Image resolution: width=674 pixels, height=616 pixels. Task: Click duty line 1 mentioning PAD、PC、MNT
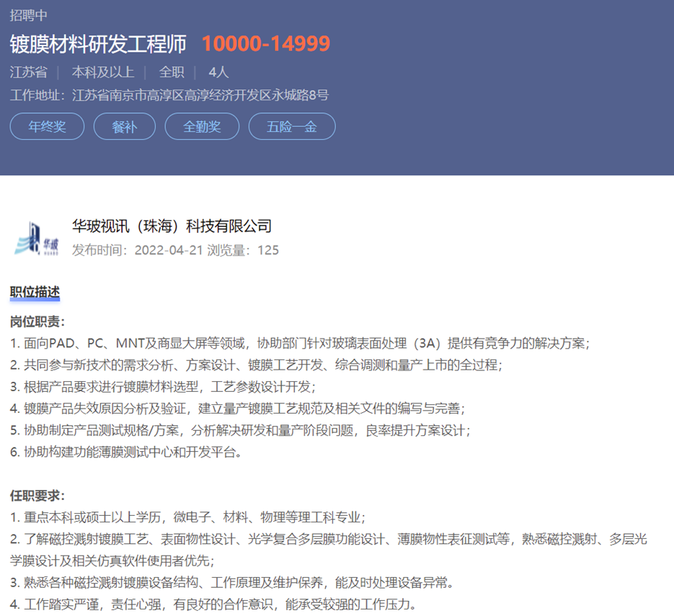[300, 343]
